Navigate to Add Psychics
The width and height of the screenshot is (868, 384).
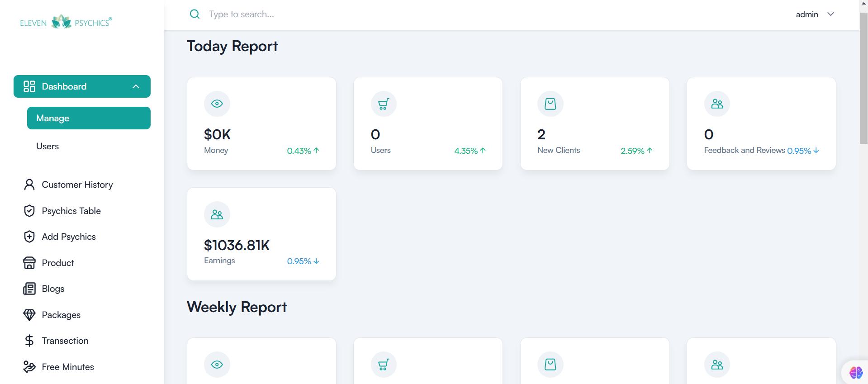tap(69, 237)
